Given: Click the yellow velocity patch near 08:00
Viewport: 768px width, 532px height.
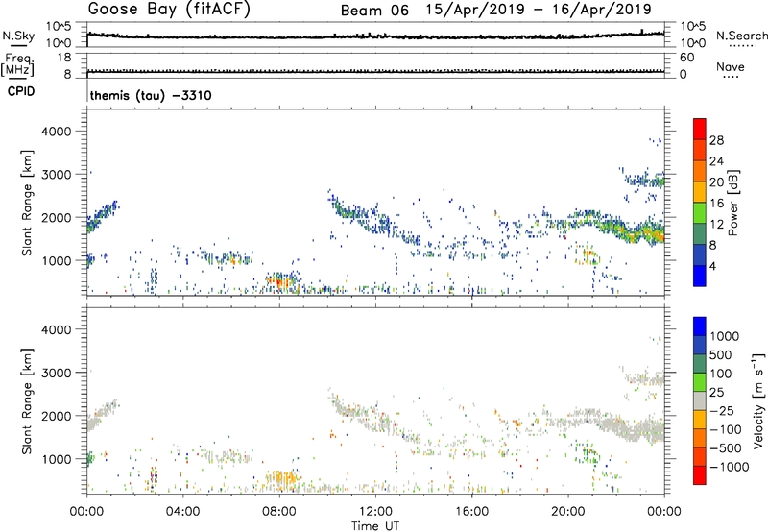Looking at the screenshot, I should (x=280, y=479).
